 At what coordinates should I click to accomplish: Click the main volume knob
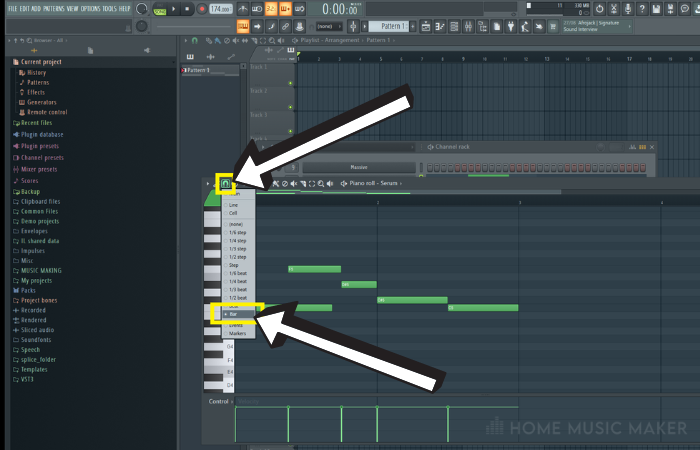[142, 8]
